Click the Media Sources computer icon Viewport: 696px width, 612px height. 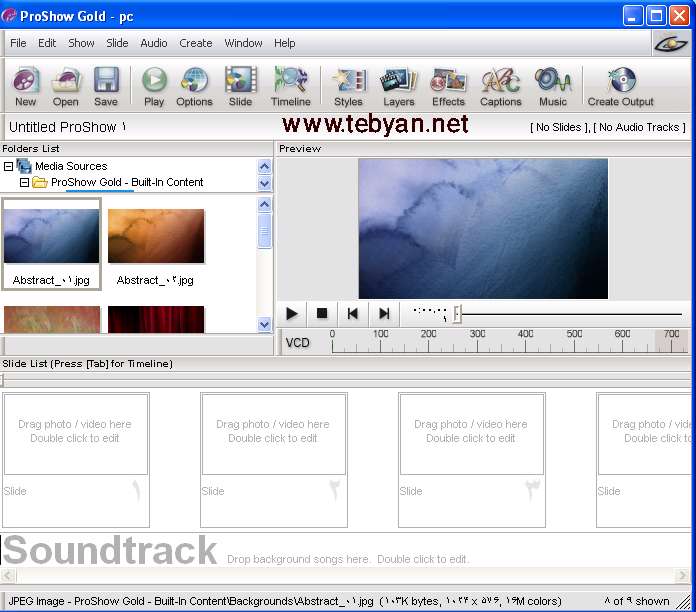[x=24, y=166]
